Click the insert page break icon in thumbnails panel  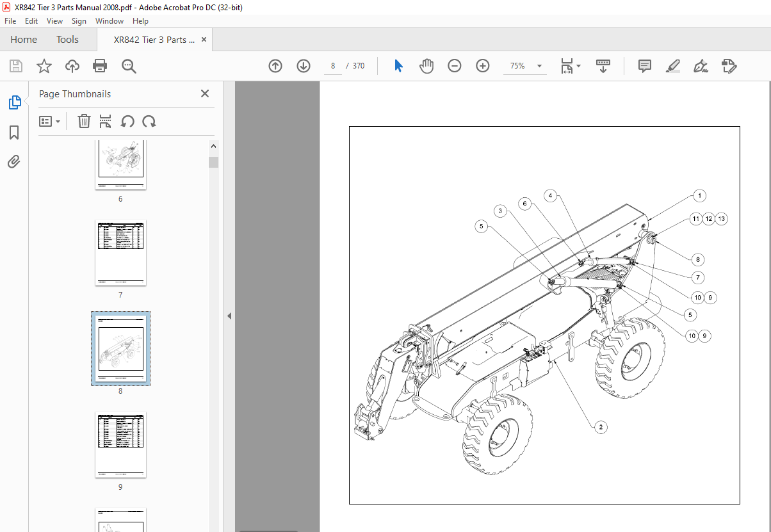(106, 121)
